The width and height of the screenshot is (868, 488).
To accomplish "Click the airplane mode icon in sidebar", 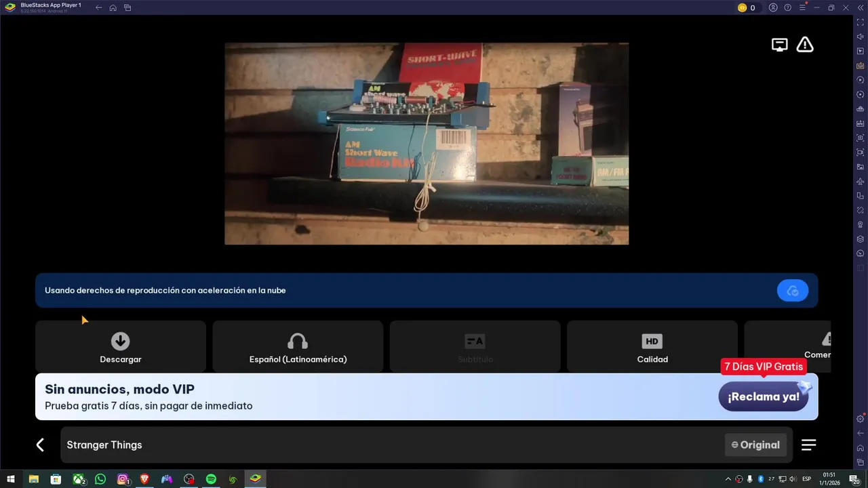I will 861,182.
